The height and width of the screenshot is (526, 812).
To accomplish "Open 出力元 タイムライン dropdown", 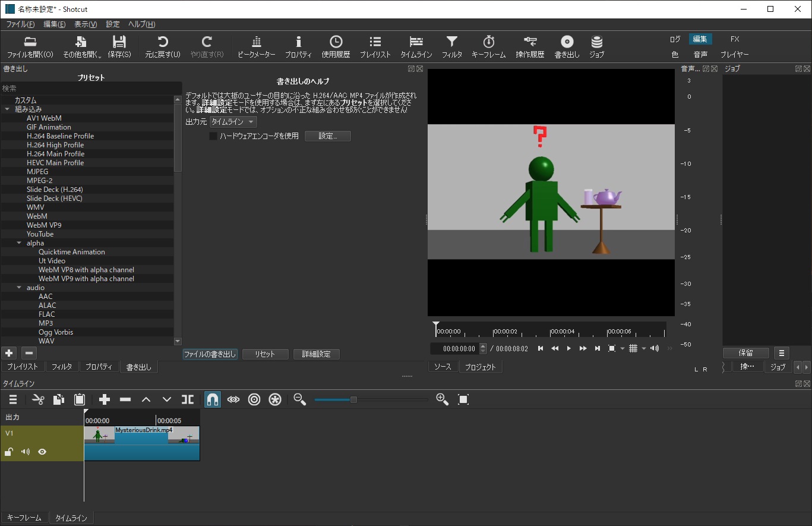I will click(233, 122).
